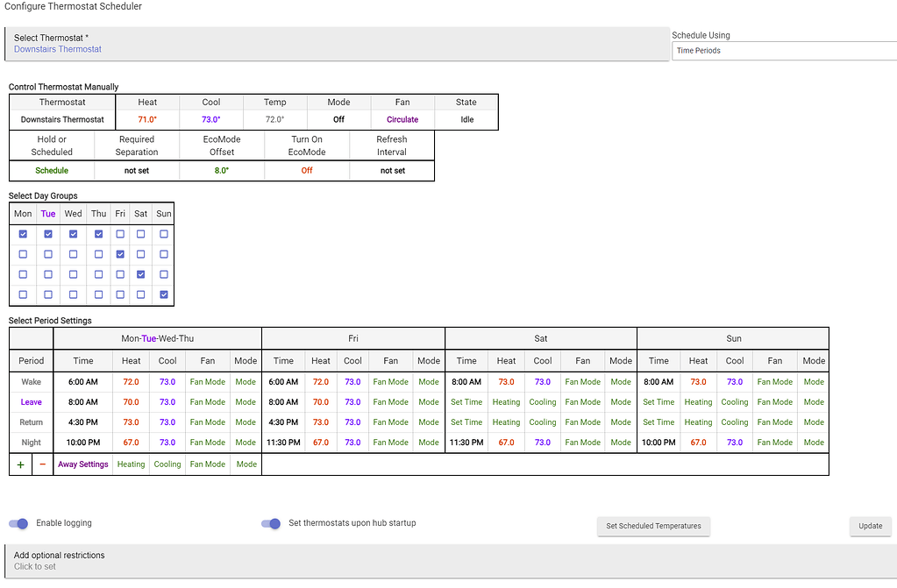The image size is (897, 588).
Task: Disable set thermostats upon hub startup
Action: 270,523
